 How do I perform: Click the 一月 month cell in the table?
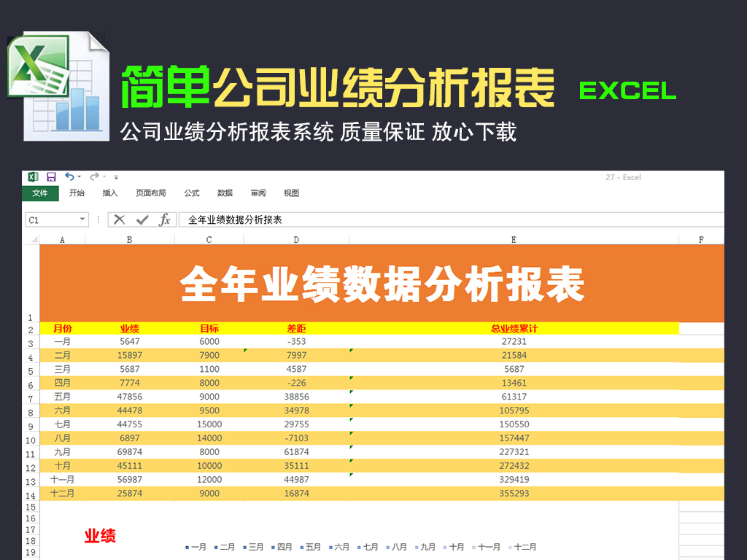(x=63, y=341)
